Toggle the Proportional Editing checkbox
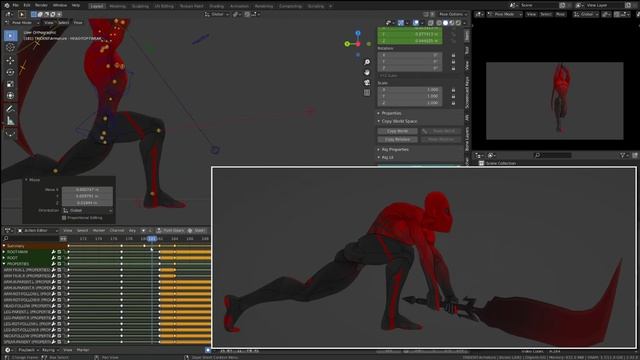This screenshot has width=640, height=360. (64, 218)
